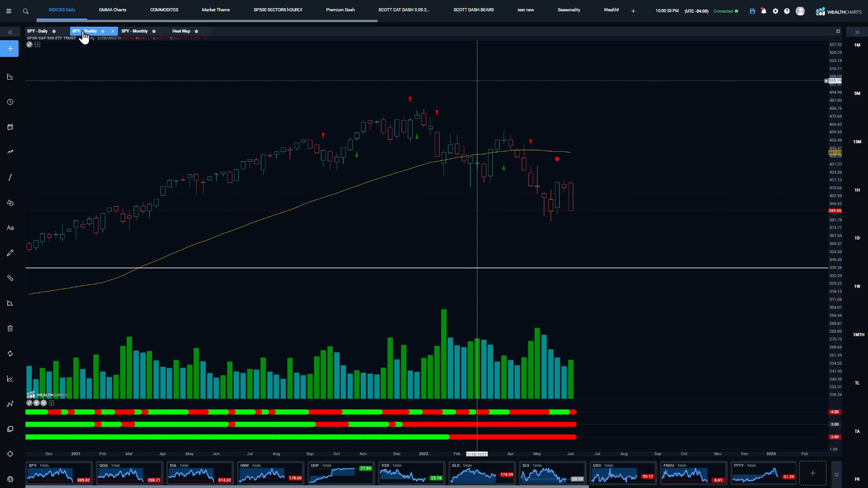Click the crosshair target icon
868x488 pixels.
[10, 454]
